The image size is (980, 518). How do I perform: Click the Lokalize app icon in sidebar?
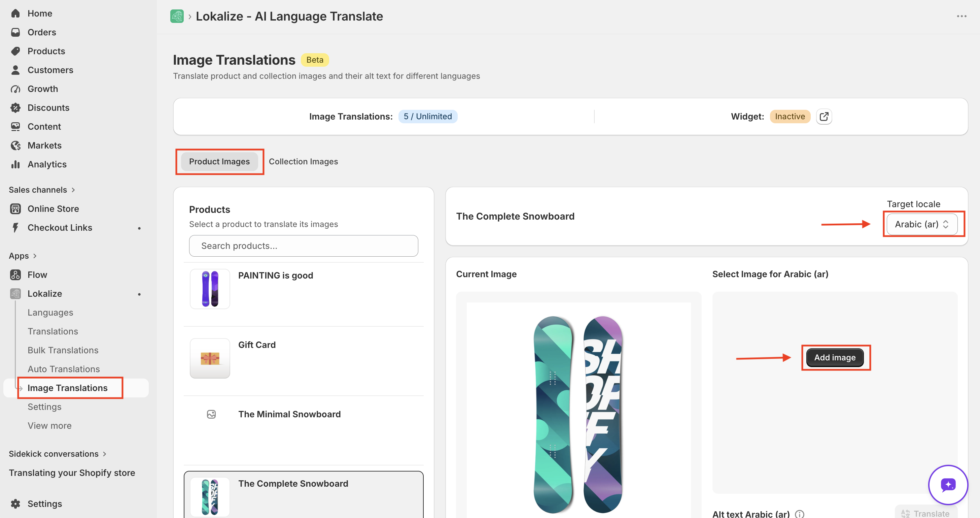[15, 293]
